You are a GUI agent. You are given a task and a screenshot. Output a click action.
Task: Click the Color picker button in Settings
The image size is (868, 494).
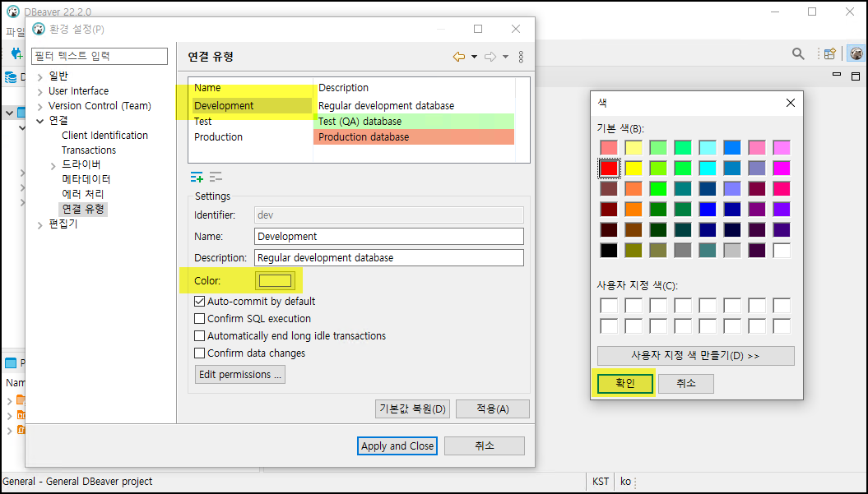275,280
